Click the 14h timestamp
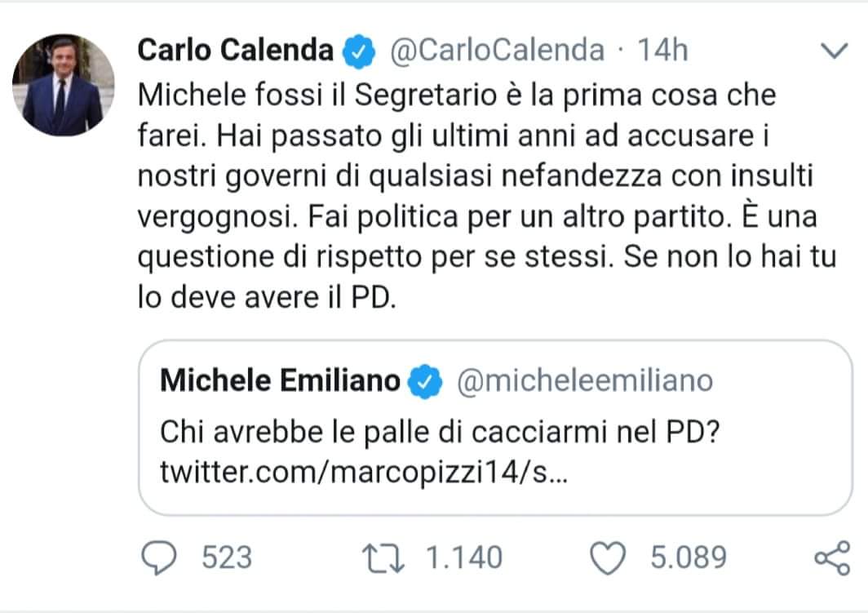 point(662,51)
